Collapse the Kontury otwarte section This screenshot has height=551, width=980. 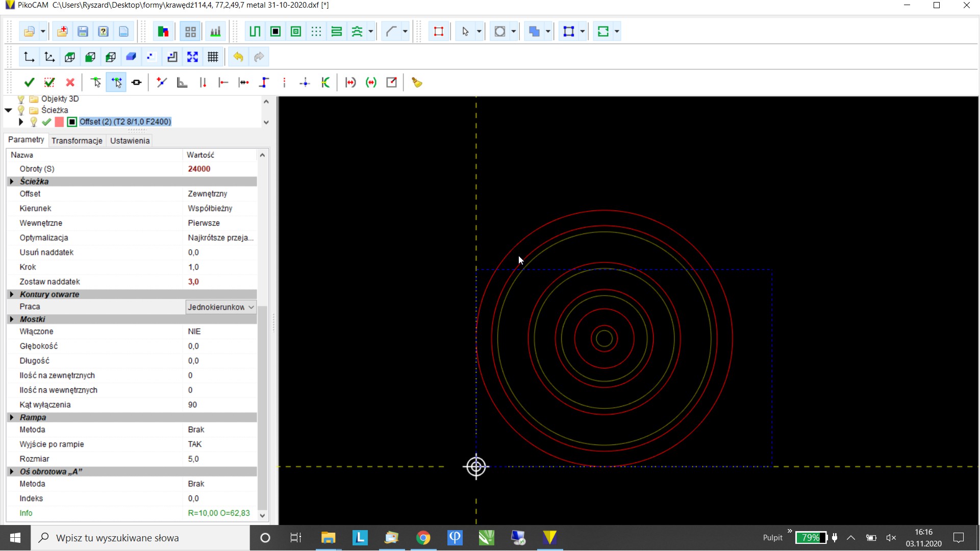click(x=12, y=295)
